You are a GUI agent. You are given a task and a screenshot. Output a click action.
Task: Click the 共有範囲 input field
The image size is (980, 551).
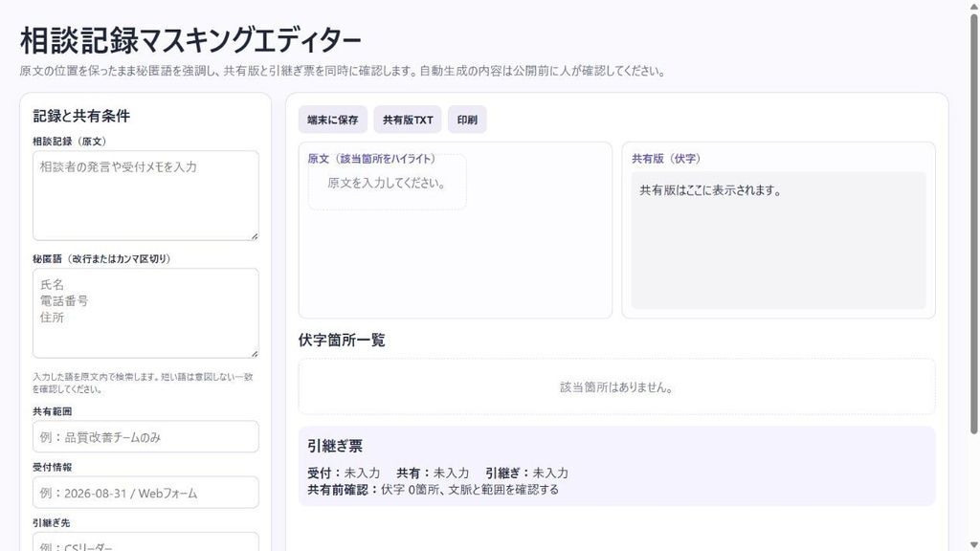pyautogui.click(x=145, y=436)
